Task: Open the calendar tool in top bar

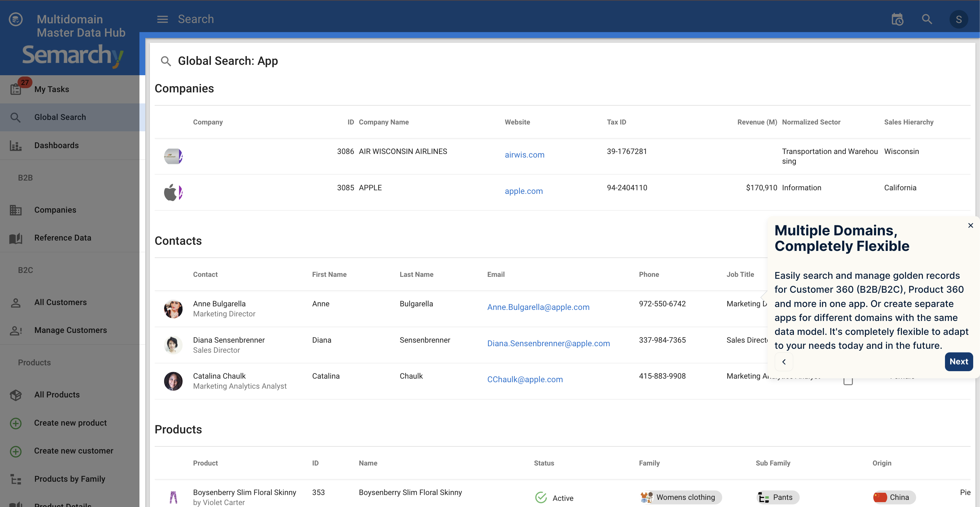Action: tap(897, 19)
